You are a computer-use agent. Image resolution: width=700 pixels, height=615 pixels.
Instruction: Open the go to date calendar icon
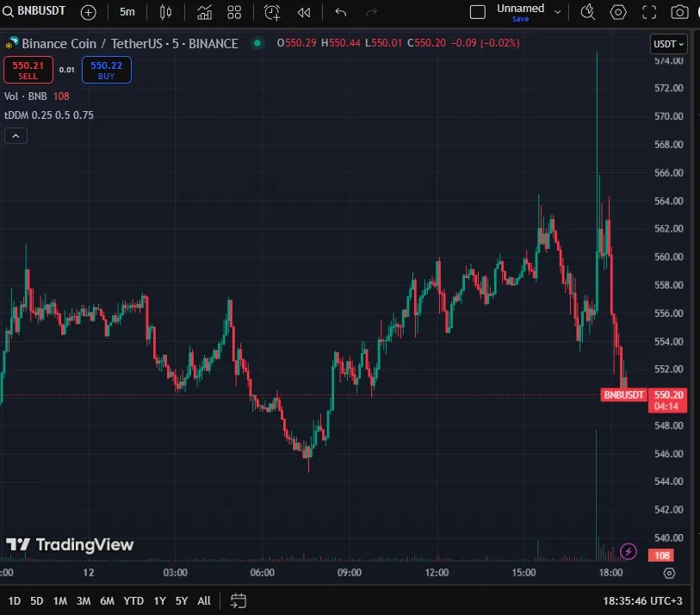point(238,601)
